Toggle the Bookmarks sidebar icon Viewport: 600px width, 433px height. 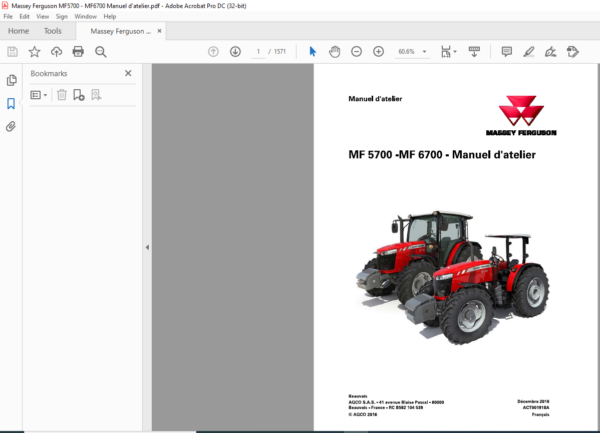click(11, 103)
